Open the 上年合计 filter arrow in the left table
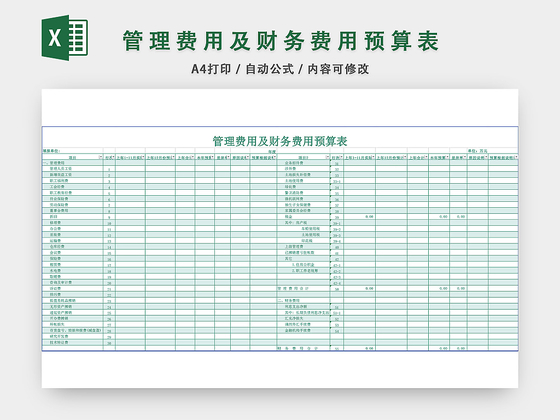The width and height of the screenshot is (560, 420). [x=193, y=158]
